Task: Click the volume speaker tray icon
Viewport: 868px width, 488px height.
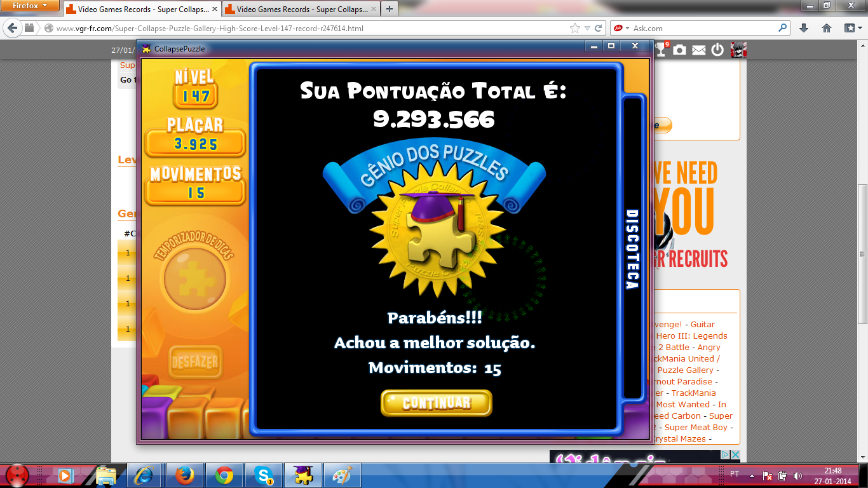Action: pyautogui.click(x=797, y=475)
